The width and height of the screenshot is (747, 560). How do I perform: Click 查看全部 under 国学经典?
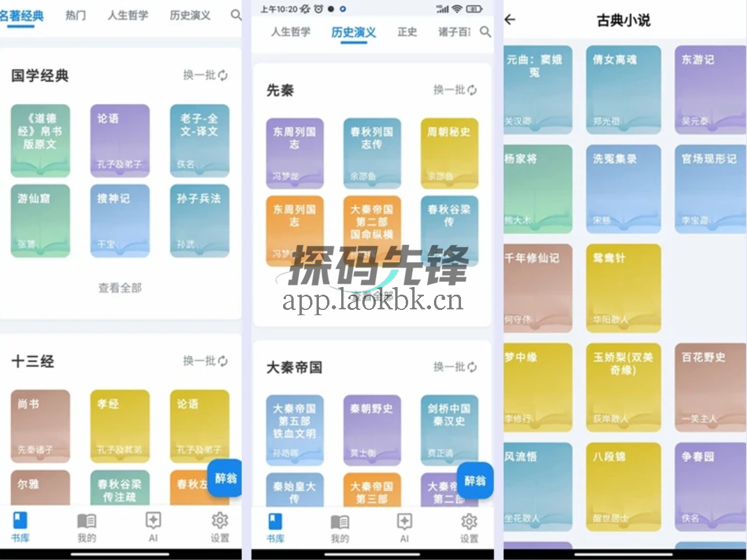[120, 288]
